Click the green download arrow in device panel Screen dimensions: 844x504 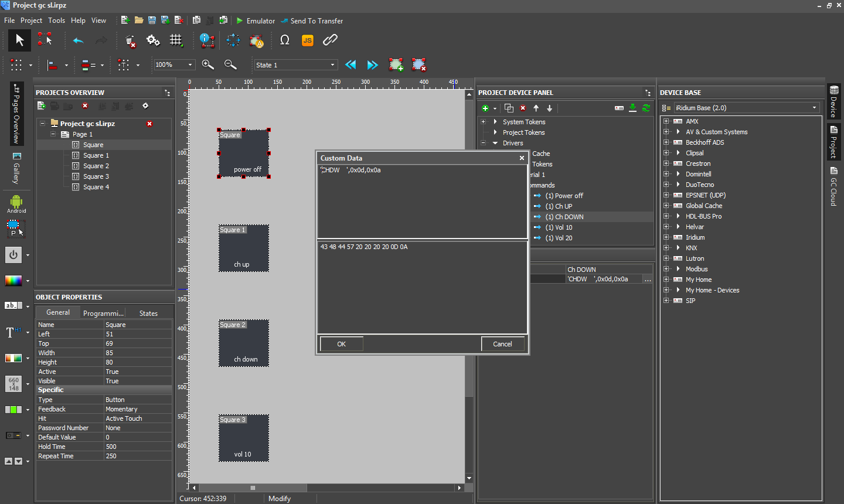coord(632,108)
